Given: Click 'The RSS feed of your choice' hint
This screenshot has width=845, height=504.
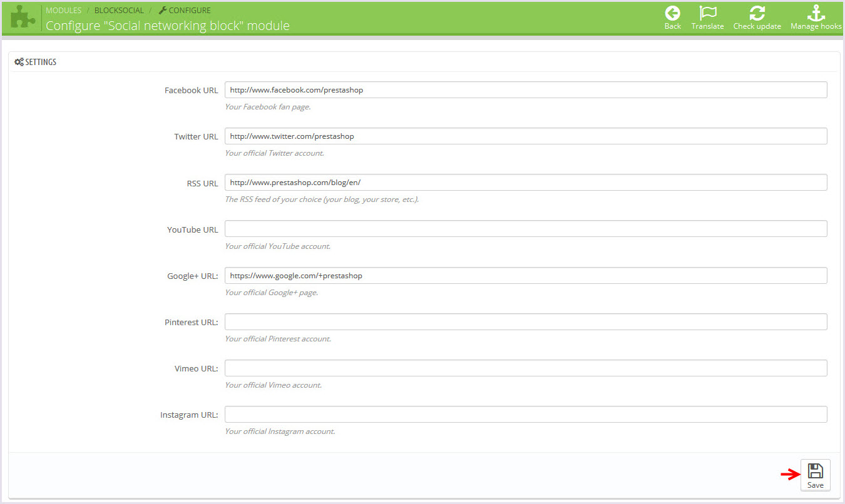Looking at the screenshot, I should (322, 199).
